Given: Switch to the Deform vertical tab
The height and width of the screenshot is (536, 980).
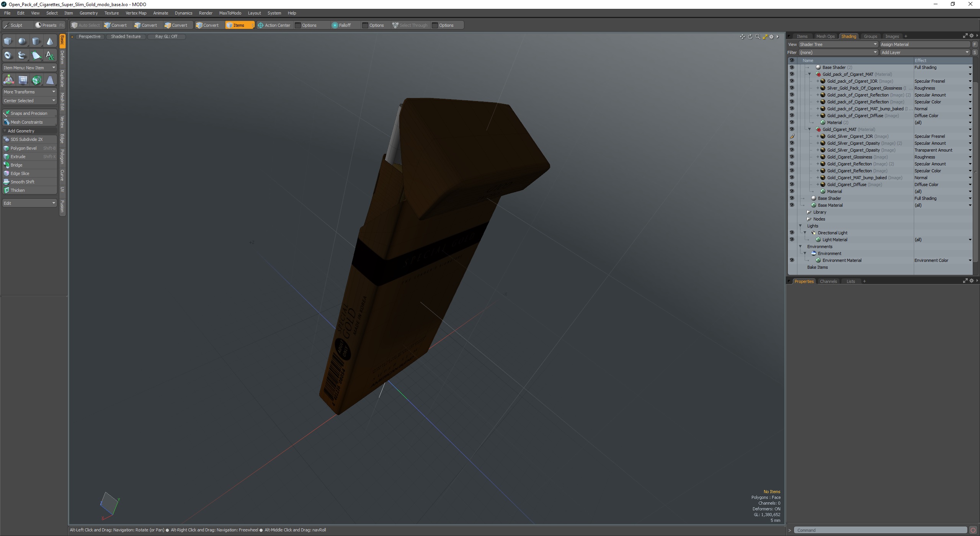Looking at the screenshot, I should pyautogui.click(x=62, y=57).
